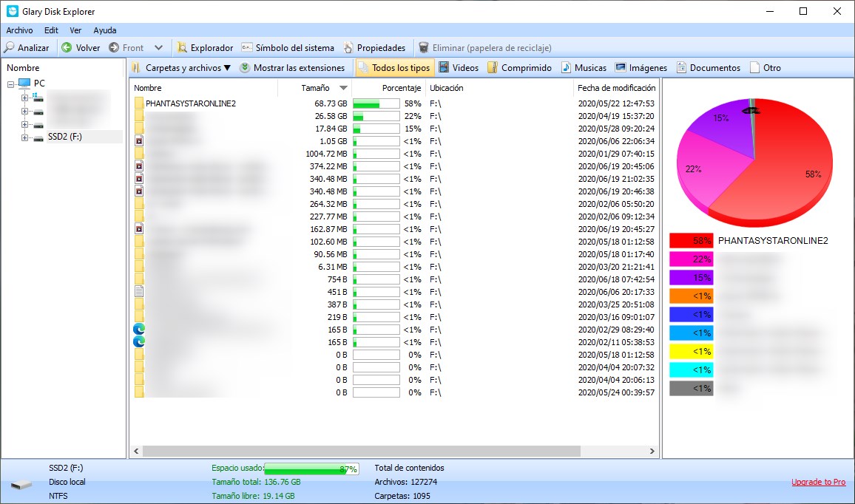Filter by Videos

[x=459, y=67]
